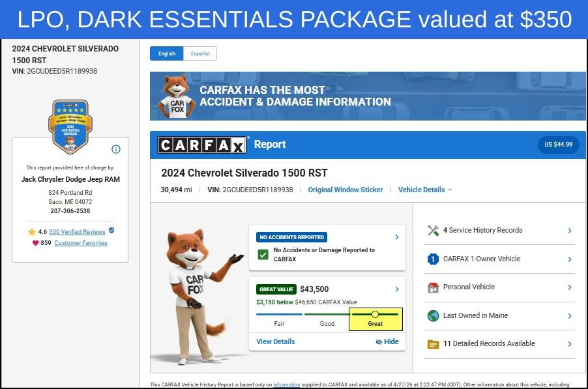Click the LPO Dark Essentials Package banner
The height and width of the screenshot is (389, 588).
click(x=294, y=19)
